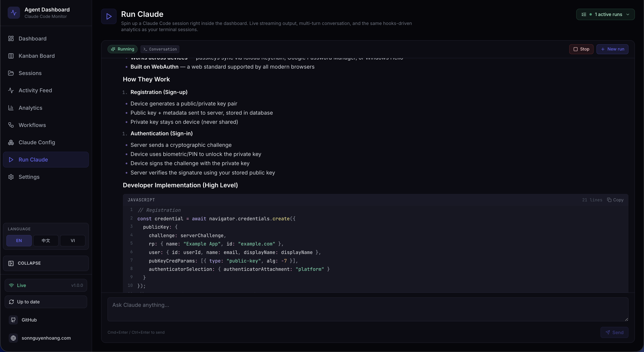Collapse the sidebar with COLLAPSE button
This screenshot has width=644, height=352.
[46, 263]
